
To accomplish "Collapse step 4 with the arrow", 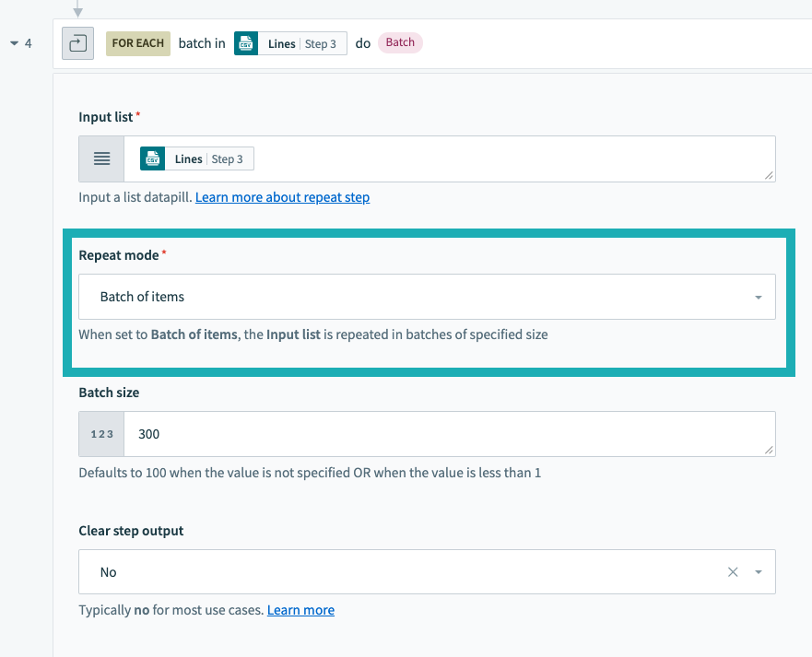I will 15,43.
